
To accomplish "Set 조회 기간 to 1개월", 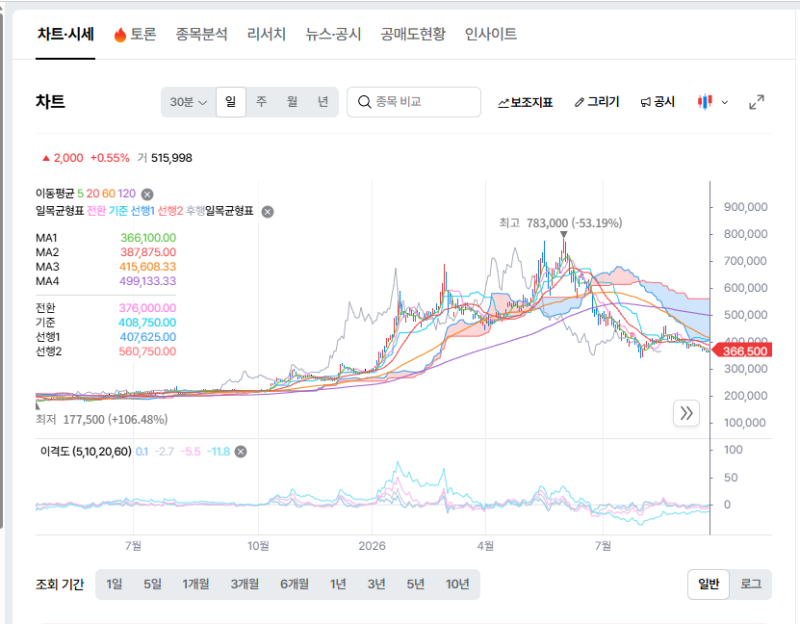I will [x=196, y=584].
